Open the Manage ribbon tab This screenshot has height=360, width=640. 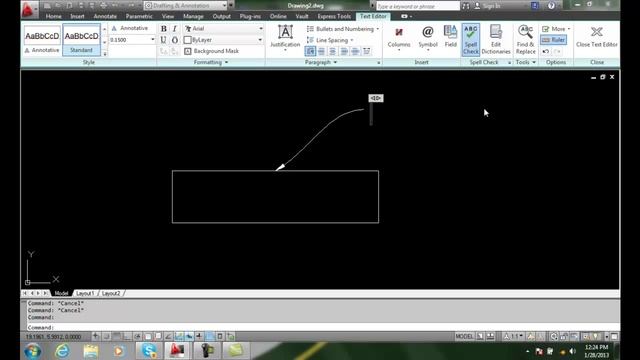click(x=193, y=16)
